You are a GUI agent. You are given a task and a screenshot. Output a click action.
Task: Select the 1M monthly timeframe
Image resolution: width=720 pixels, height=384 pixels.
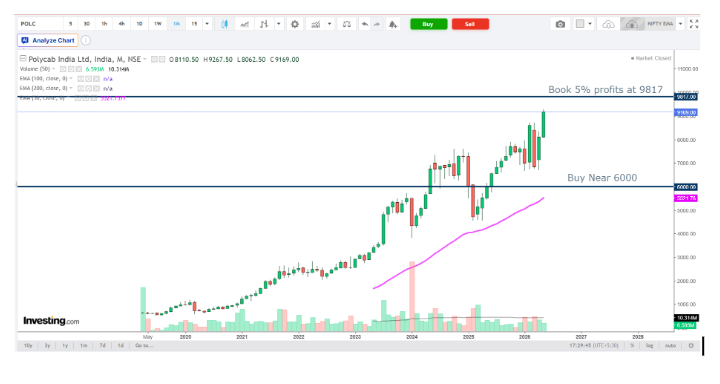coord(176,24)
